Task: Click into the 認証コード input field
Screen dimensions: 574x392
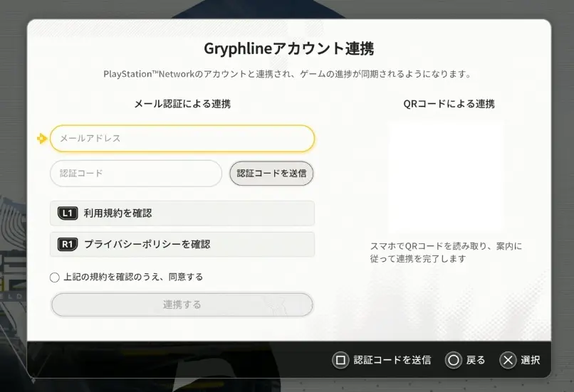Action: click(136, 173)
